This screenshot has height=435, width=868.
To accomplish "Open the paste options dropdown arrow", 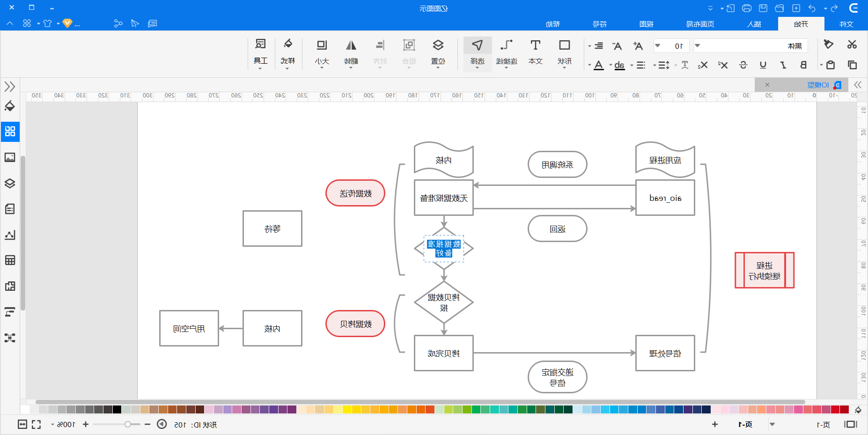I will [x=821, y=65].
